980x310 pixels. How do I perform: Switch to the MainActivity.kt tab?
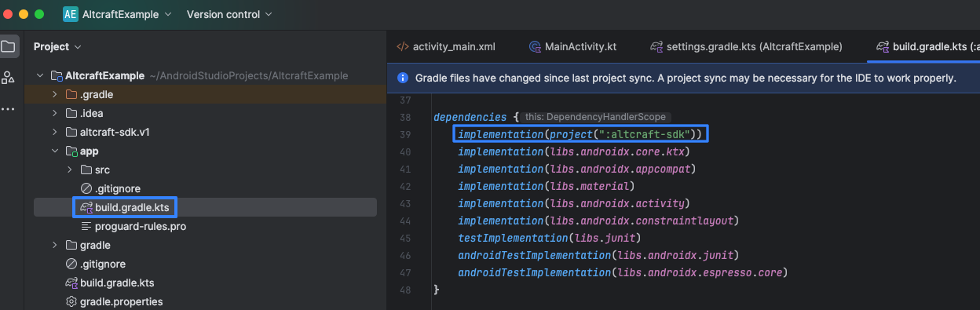pyautogui.click(x=573, y=46)
